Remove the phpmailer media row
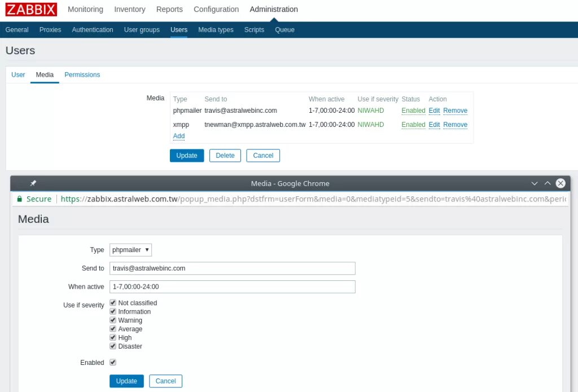 coord(456,111)
